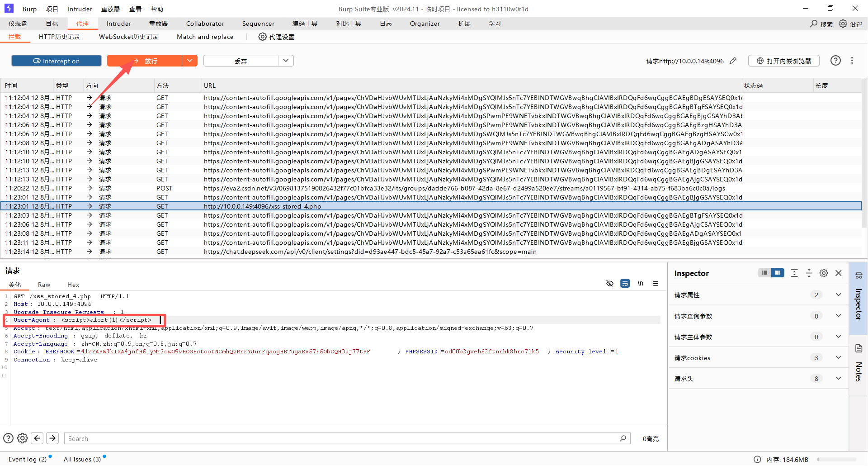Select the eva2.csdn.net POST request row
The height and width of the screenshot is (466, 868).
(431, 188)
